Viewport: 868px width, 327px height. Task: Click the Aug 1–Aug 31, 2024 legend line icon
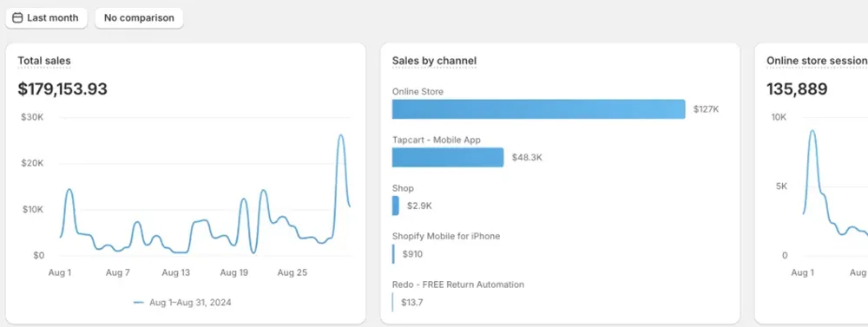139,303
